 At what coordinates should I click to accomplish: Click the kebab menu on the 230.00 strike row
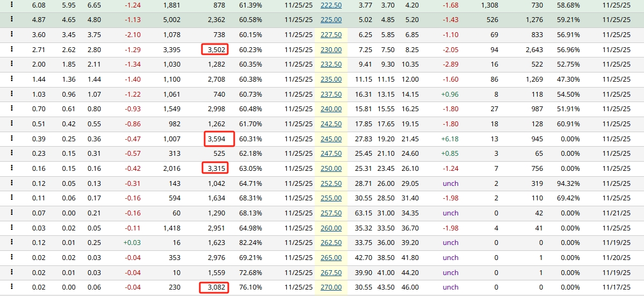[11, 49]
